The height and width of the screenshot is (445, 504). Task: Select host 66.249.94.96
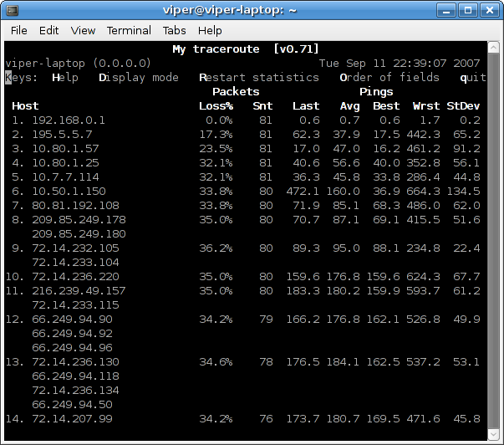72,348
